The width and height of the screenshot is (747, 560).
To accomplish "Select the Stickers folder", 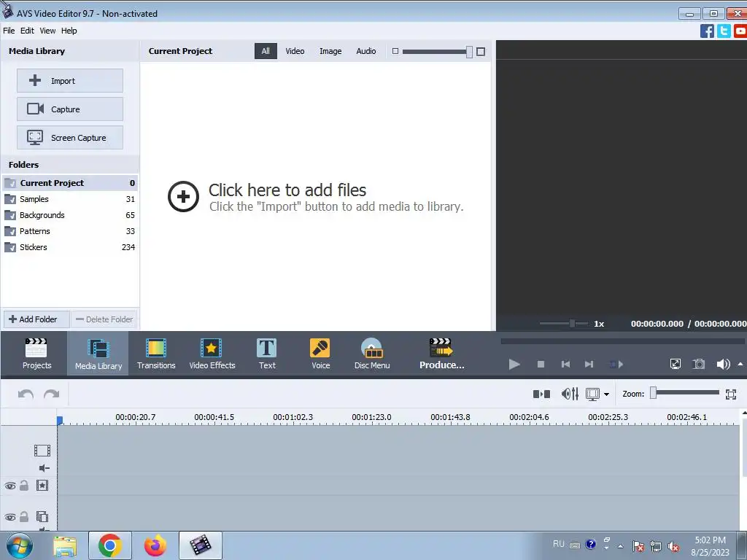I will (70, 248).
